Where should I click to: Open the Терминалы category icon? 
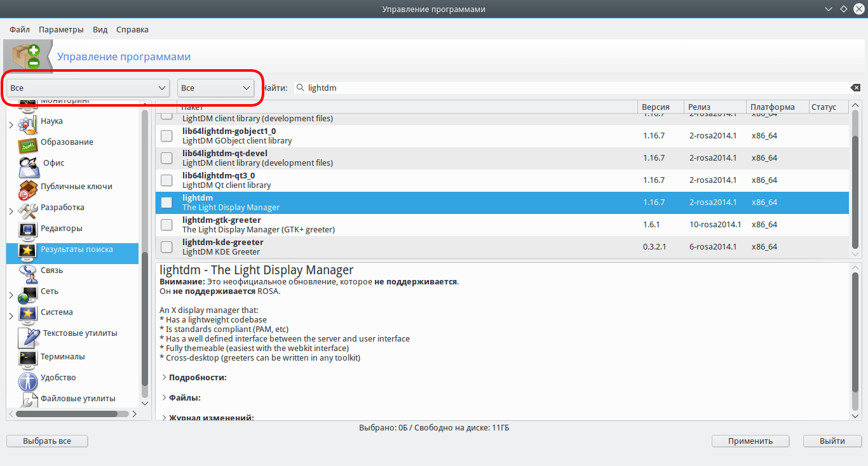pos(28,359)
